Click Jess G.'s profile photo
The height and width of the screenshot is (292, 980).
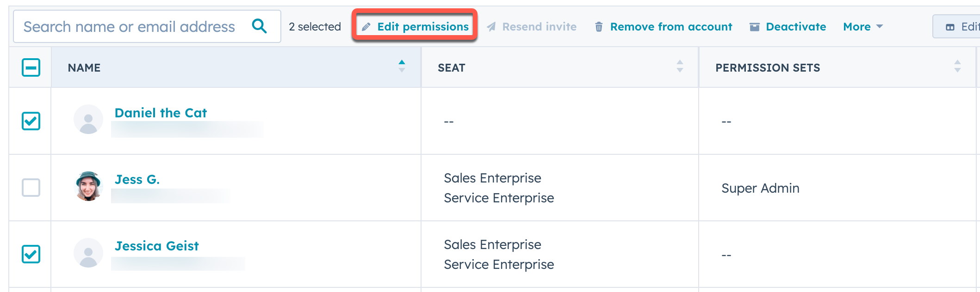click(88, 186)
